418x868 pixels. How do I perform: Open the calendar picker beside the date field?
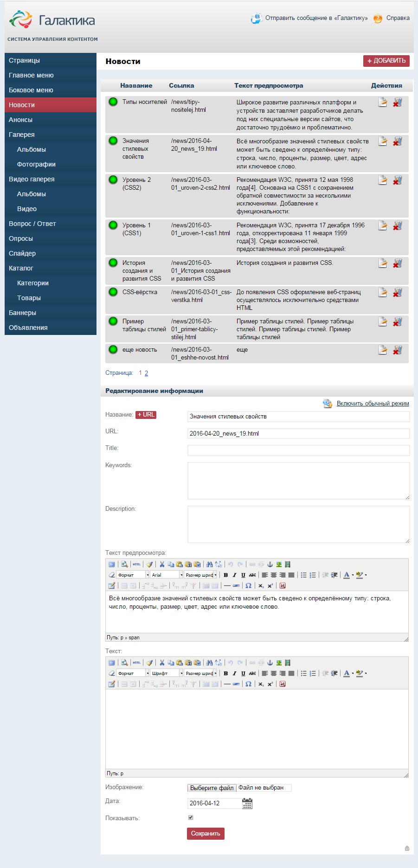(247, 803)
